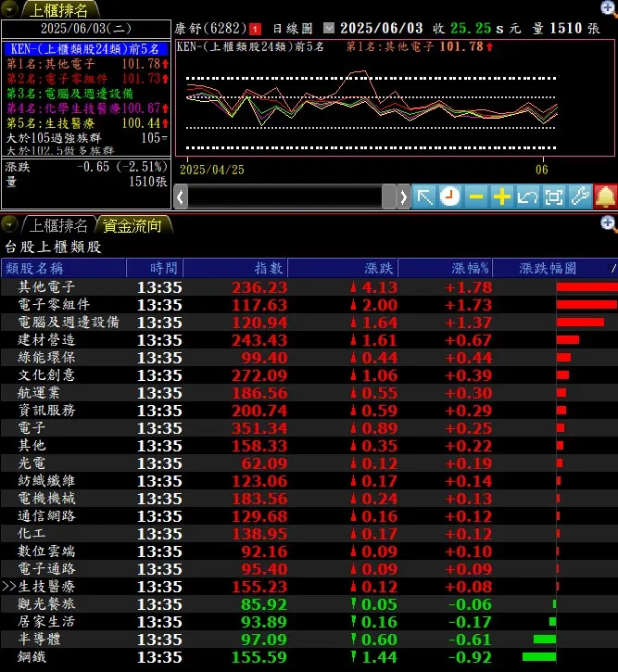Select the 光電 row
Screen dimensions: 618x672
(309, 463)
